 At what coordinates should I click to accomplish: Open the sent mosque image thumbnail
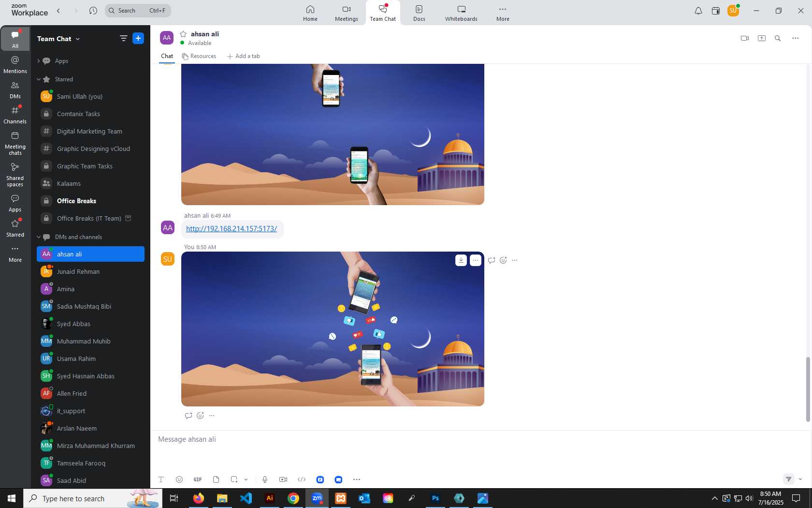333,329
